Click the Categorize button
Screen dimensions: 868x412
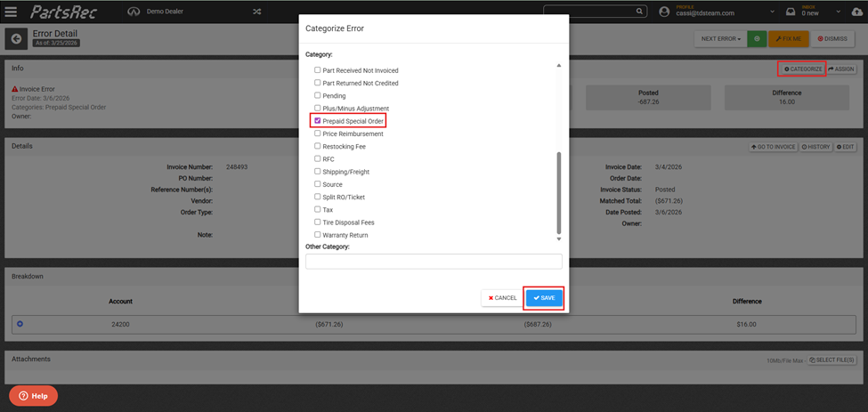tap(803, 69)
